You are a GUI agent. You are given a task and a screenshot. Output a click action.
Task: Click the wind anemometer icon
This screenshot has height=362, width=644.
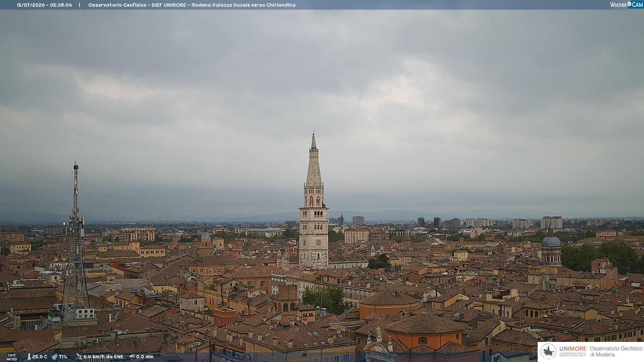click(x=79, y=357)
